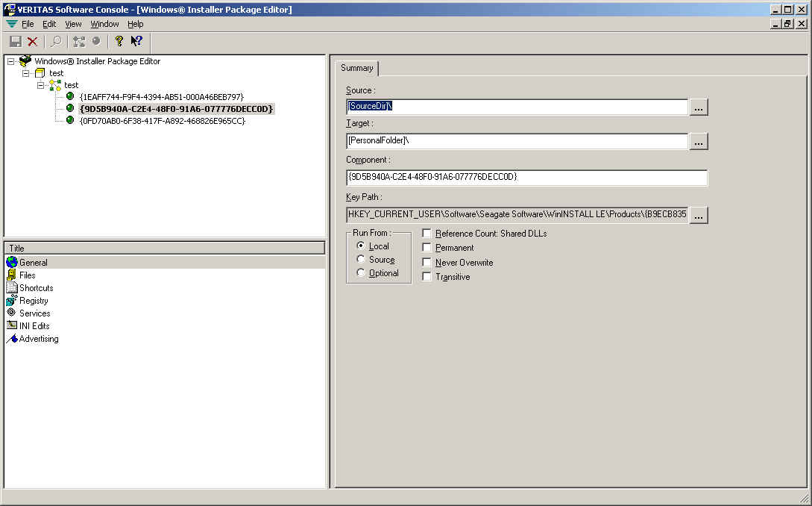Select the Registry entry text
812x506 pixels.
coord(34,300)
